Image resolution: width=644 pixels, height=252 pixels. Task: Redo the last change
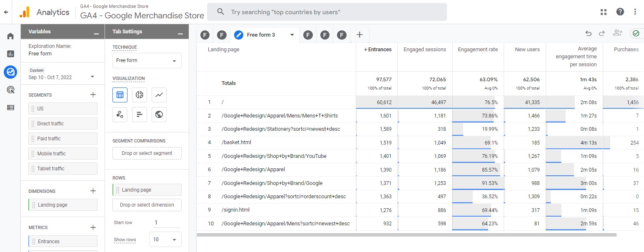(x=602, y=33)
